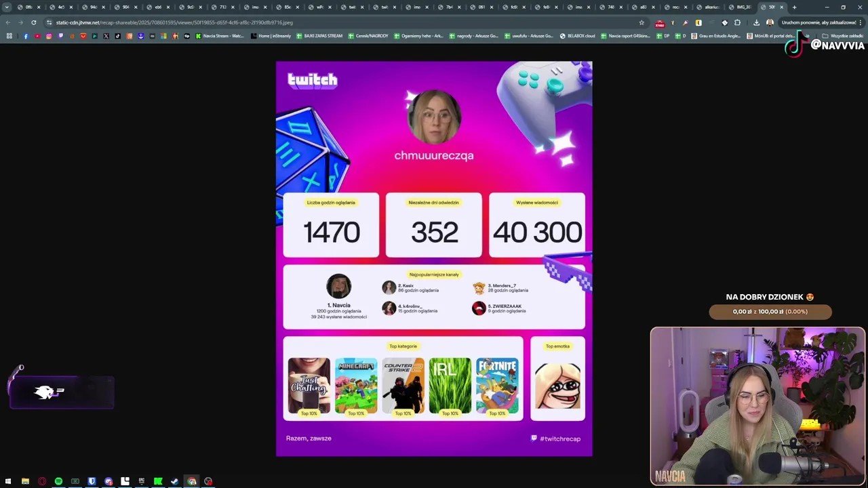This screenshot has height=488, width=868.
Task: Open Spotify from the taskbar
Action: coord(58,481)
